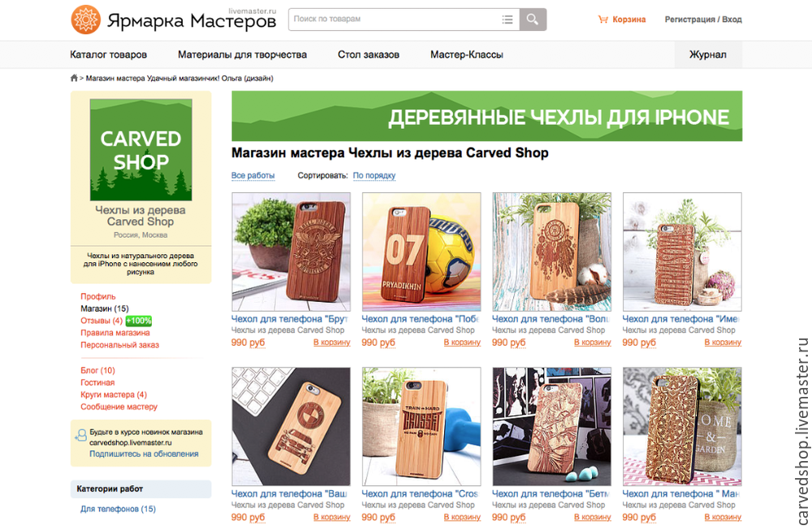Open the Каталог товаров menu
Screen dimensions: 812x530
point(108,54)
